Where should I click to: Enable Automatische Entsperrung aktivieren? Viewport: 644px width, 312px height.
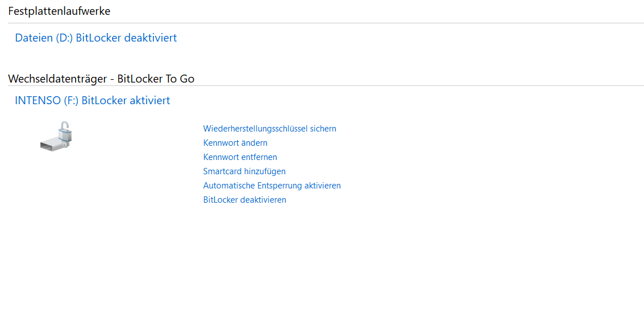point(272,186)
